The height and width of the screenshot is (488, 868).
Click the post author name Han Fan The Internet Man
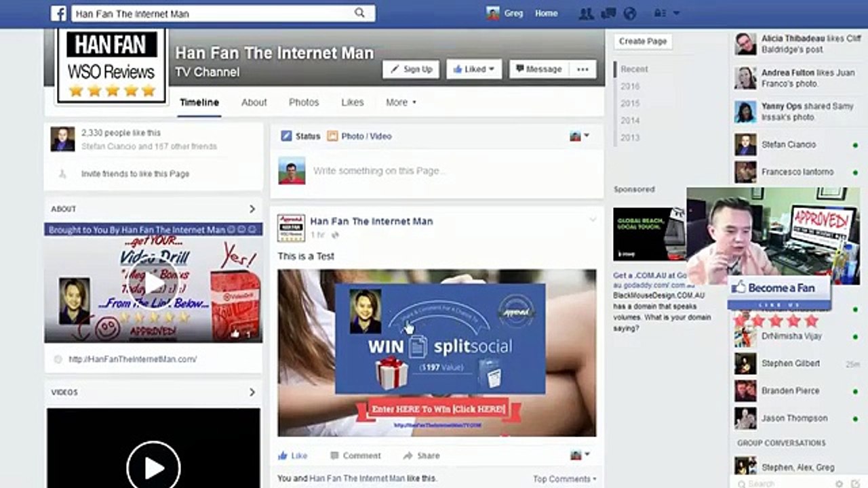372,221
